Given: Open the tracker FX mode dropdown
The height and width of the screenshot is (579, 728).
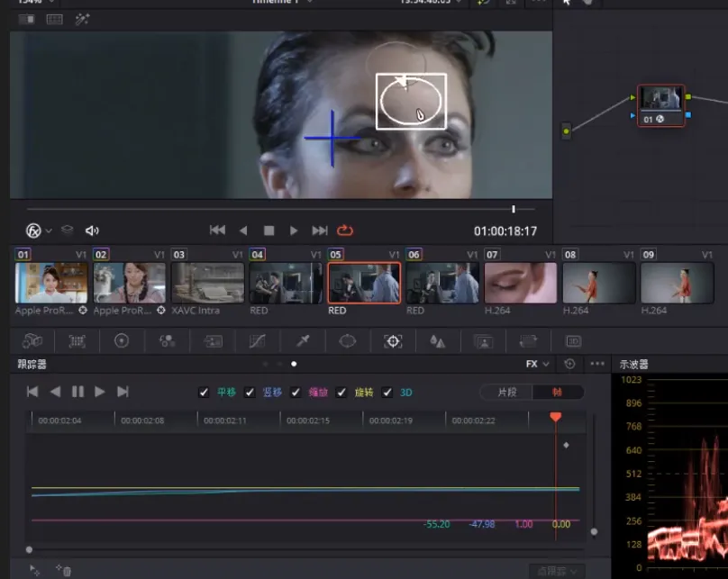Looking at the screenshot, I should click(x=538, y=364).
